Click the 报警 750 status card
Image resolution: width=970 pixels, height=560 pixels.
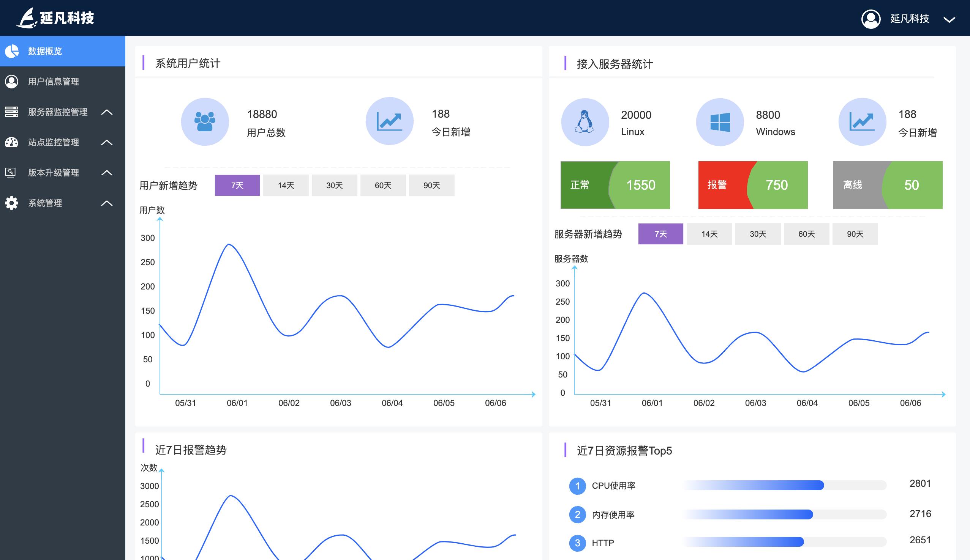pyautogui.click(x=752, y=185)
